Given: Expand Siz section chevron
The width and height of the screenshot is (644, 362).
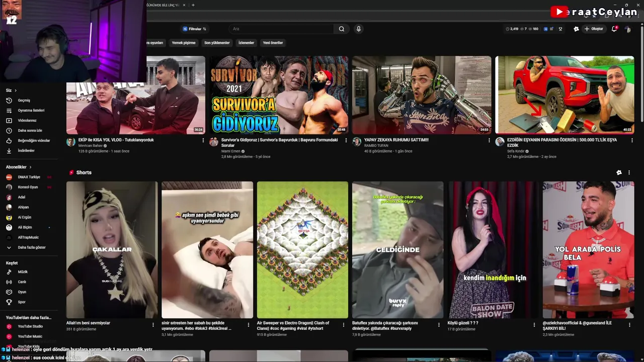Looking at the screenshot, I should [x=16, y=90].
